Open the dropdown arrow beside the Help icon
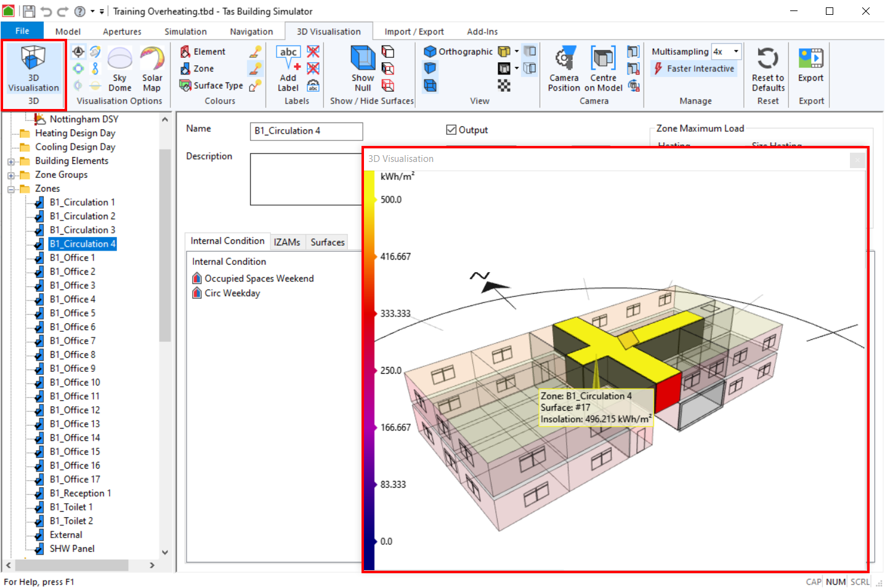885x588 pixels. coord(92,11)
